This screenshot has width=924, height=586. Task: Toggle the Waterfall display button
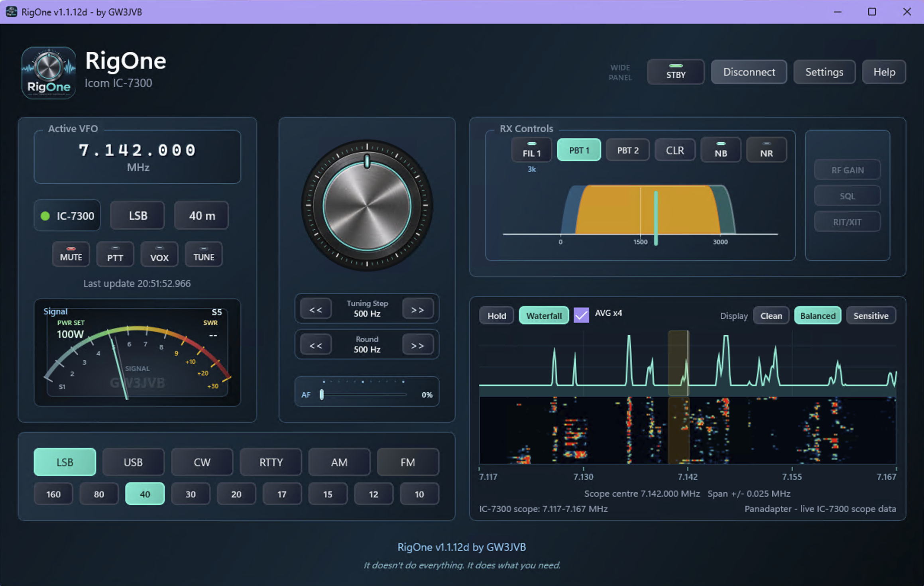pyautogui.click(x=544, y=315)
